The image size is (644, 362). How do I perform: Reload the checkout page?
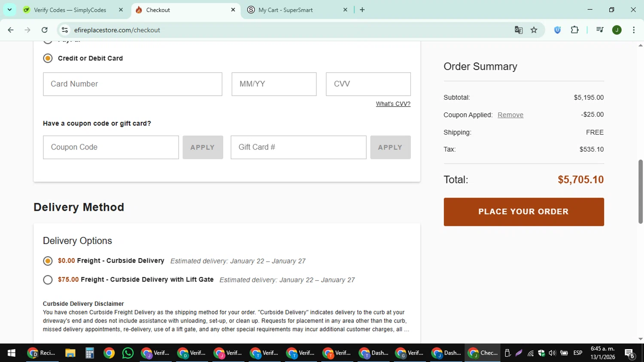45,30
